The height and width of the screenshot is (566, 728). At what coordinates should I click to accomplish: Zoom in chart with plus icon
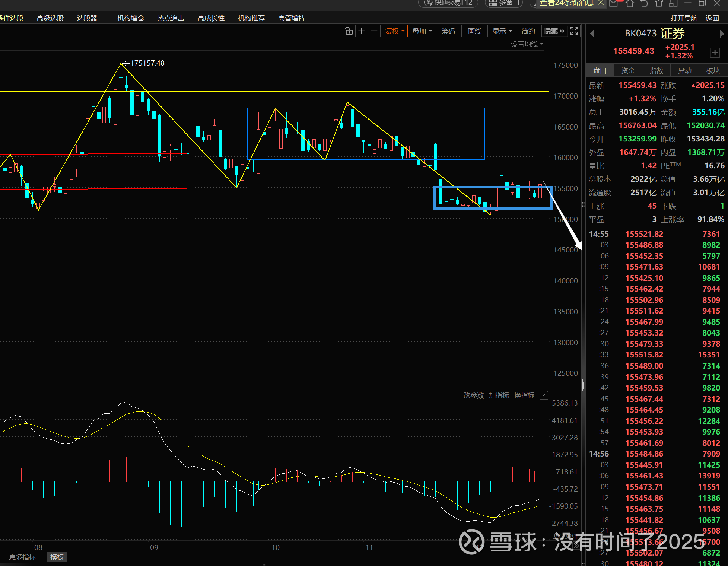coord(361,31)
